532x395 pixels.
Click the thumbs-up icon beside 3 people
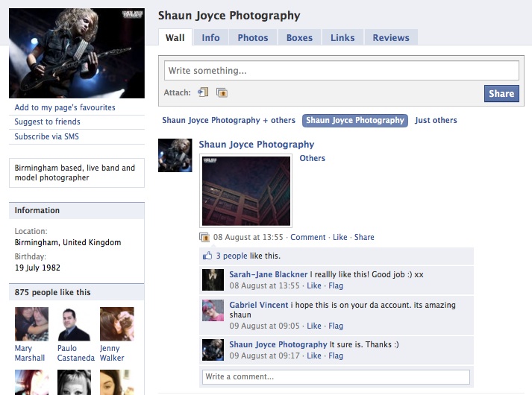tap(207, 256)
